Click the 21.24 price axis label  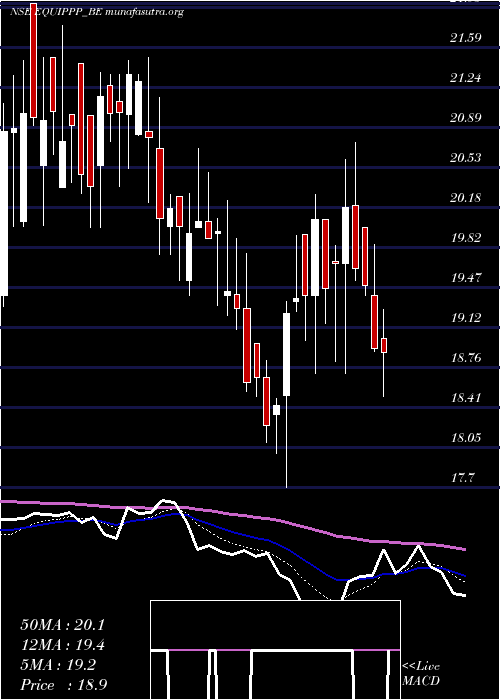pyautogui.click(x=466, y=78)
